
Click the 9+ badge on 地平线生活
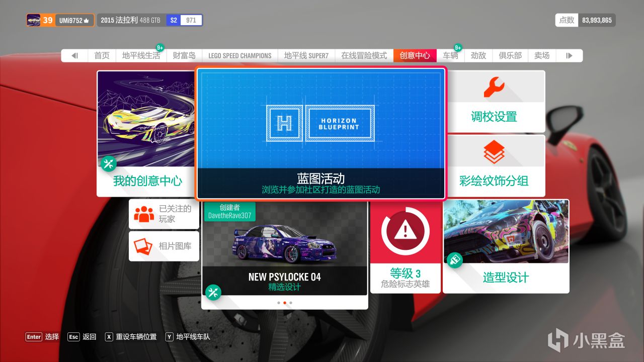(x=160, y=48)
